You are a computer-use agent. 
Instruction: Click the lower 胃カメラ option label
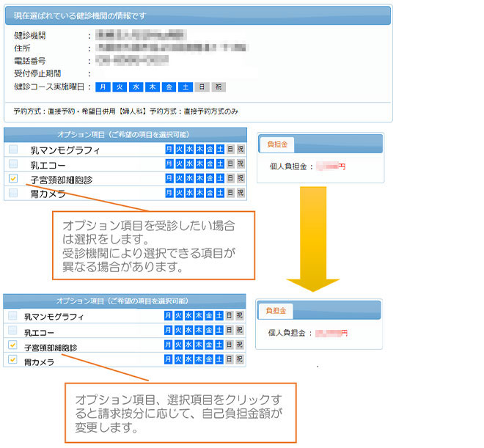pyautogui.click(x=39, y=362)
